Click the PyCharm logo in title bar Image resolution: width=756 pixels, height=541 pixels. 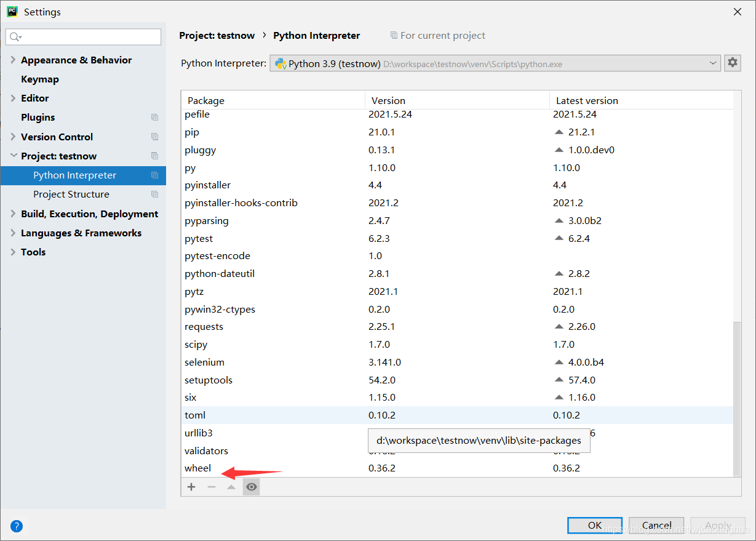[x=12, y=12]
